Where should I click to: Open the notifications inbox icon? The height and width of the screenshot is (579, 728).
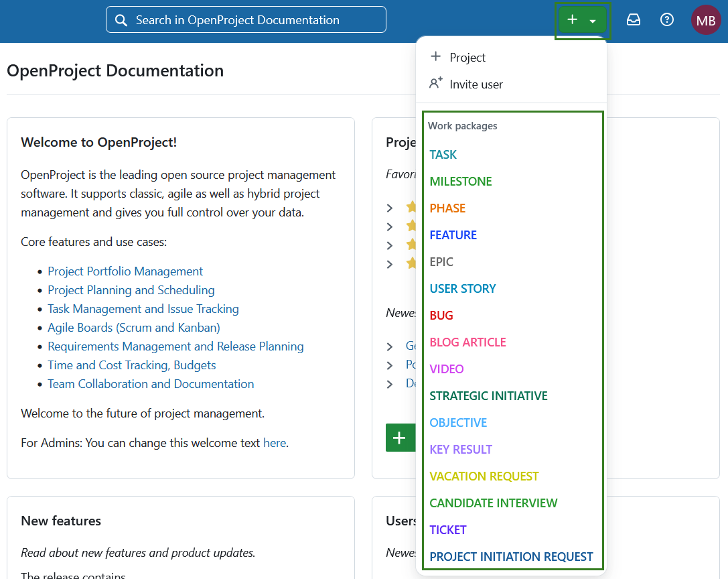click(x=634, y=20)
